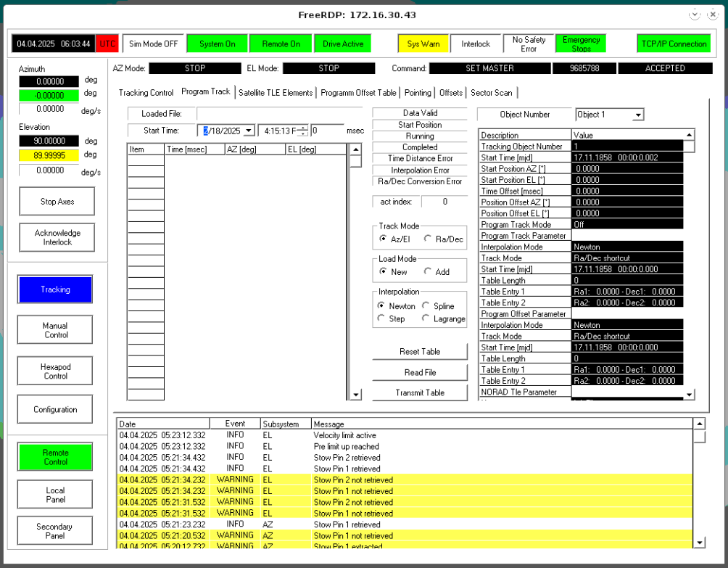This screenshot has height=568, width=728.
Task: Open the Satellite TLE Elements tab
Action: pyautogui.click(x=276, y=93)
